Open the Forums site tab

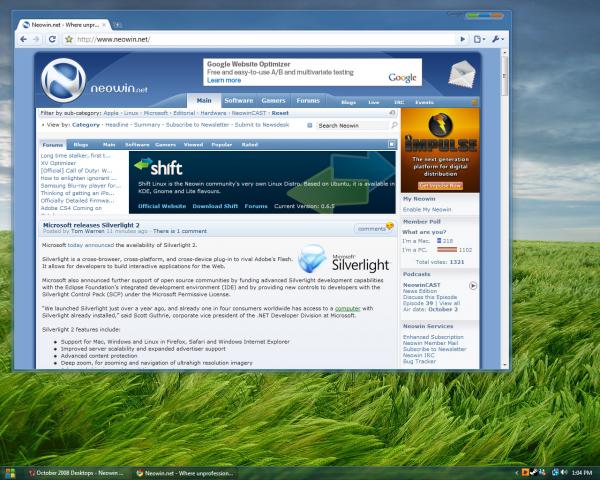click(x=308, y=101)
